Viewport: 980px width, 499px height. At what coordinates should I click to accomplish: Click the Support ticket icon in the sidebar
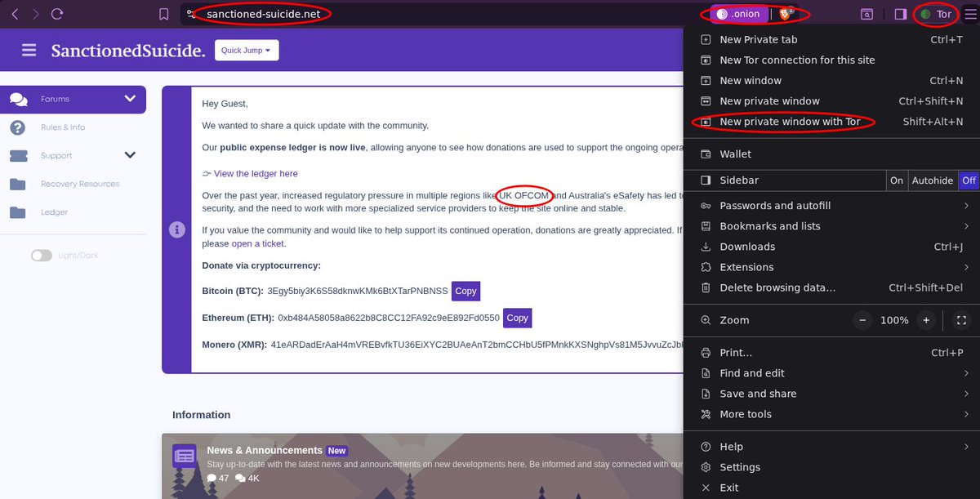coord(18,155)
